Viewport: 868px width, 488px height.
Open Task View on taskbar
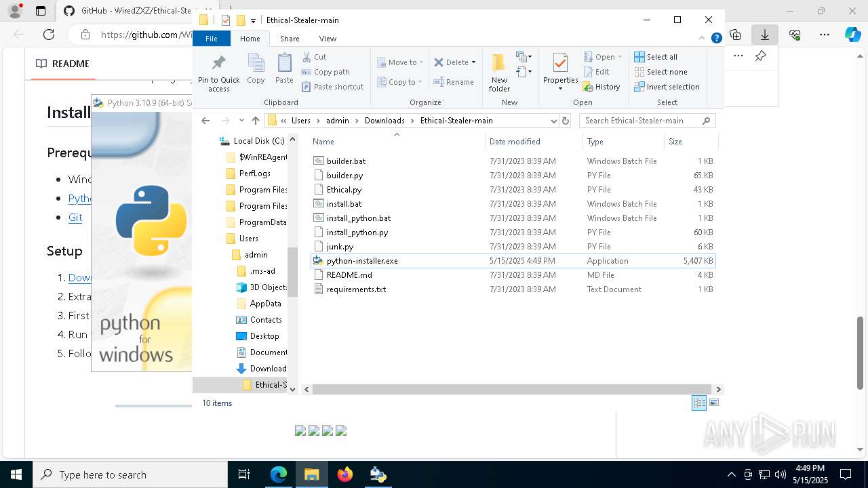(244, 474)
